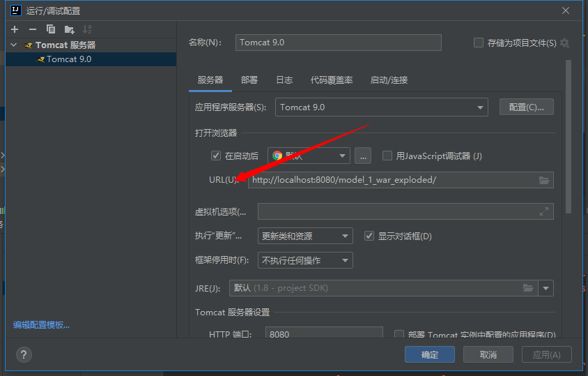Copy the selected configuration
The image size is (588, 376).
click(x=51, y=29)
